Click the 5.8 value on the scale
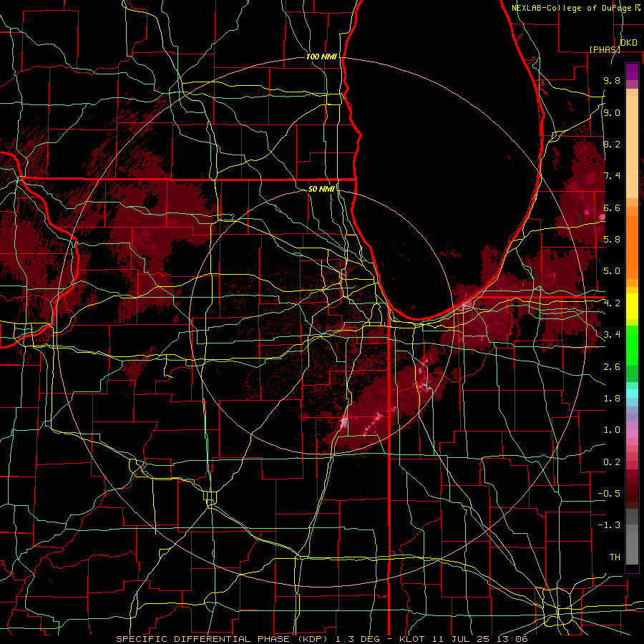 coord(612,240)
